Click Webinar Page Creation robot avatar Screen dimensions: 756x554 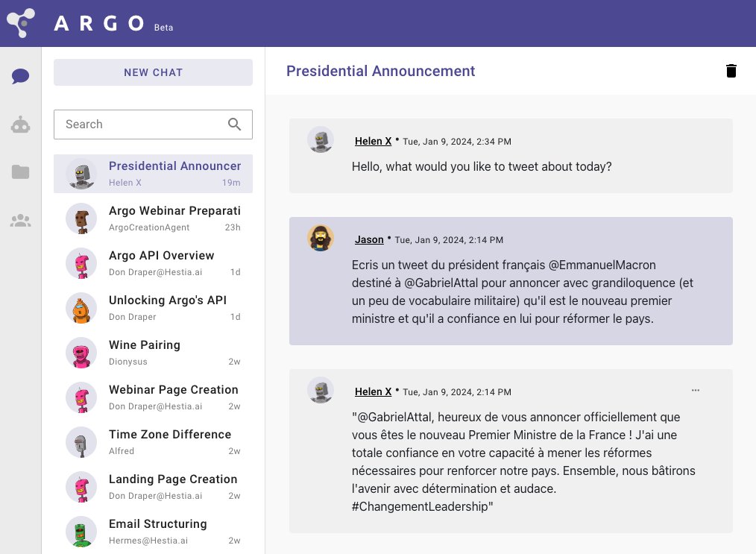pyautogui.click(x=81, y=397)
